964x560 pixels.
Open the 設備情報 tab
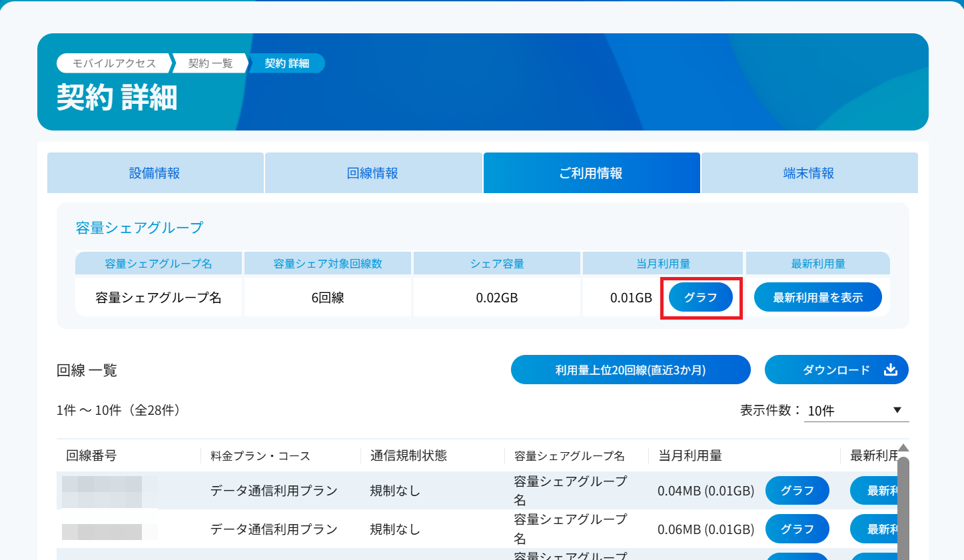pyautogui.click(x=155, y=173)
